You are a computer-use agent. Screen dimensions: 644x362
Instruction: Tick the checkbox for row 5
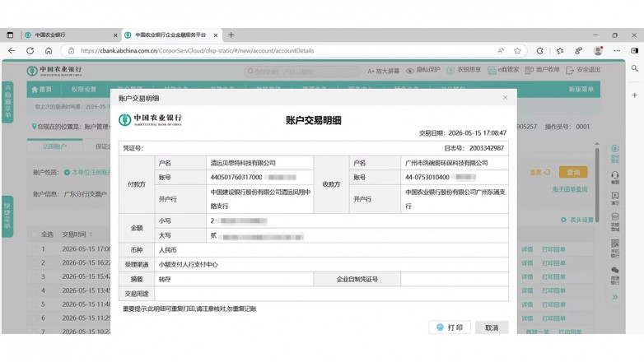(35, 304)
